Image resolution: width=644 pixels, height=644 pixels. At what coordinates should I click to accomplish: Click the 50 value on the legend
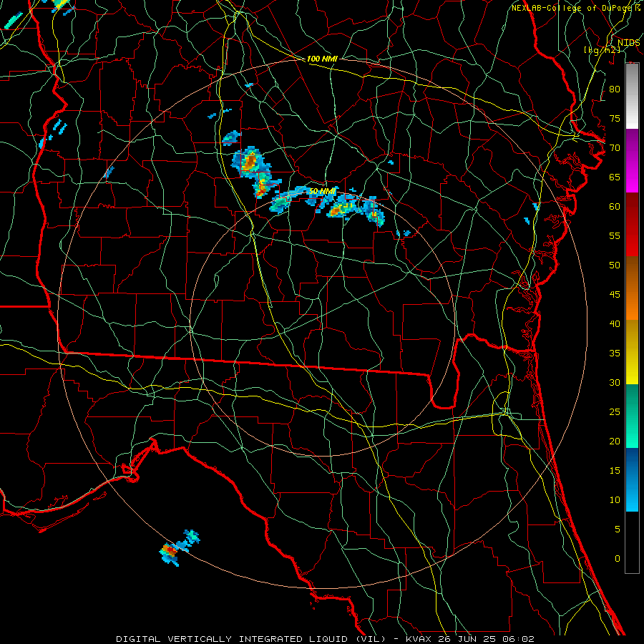615,265
